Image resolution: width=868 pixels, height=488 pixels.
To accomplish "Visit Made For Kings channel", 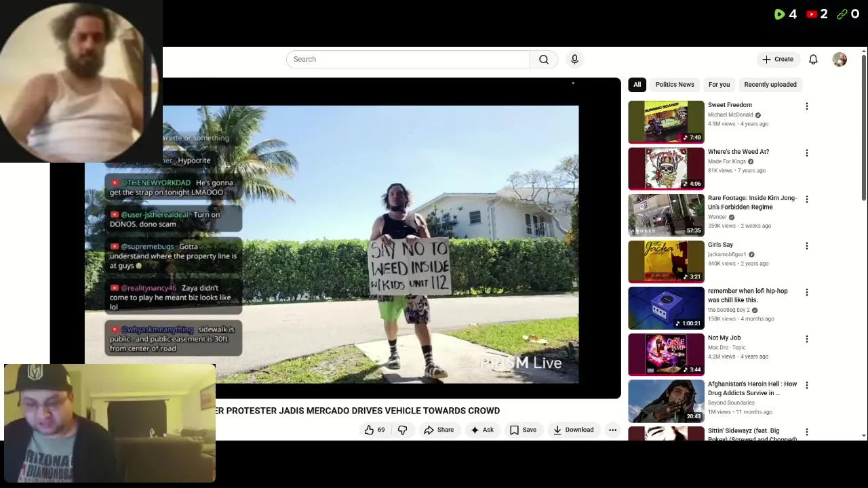I will click(x=727, y=162).
